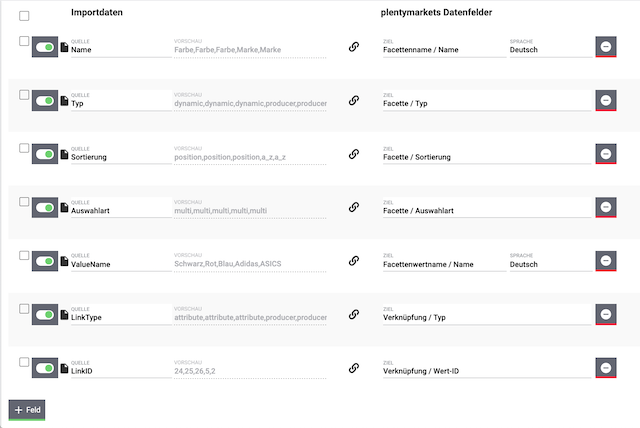Click the + Feld button
This screenshot has width=640, height=428.
click(27, 410)
